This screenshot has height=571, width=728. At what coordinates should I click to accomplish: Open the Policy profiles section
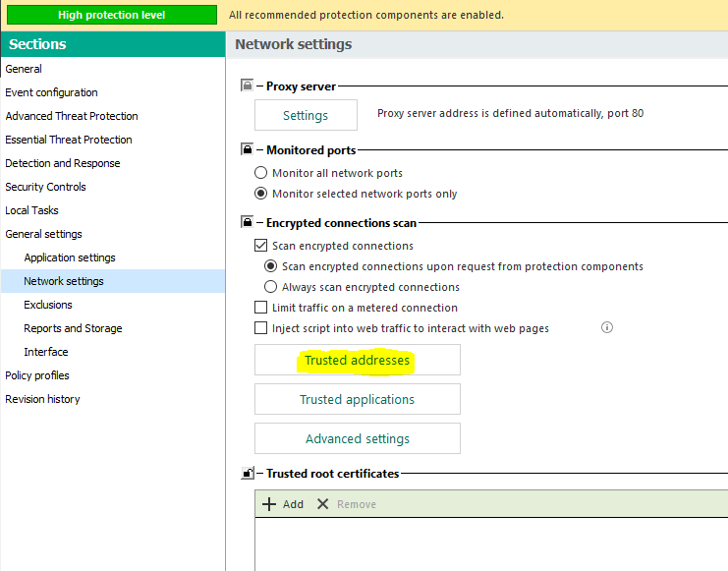point(37,375)
